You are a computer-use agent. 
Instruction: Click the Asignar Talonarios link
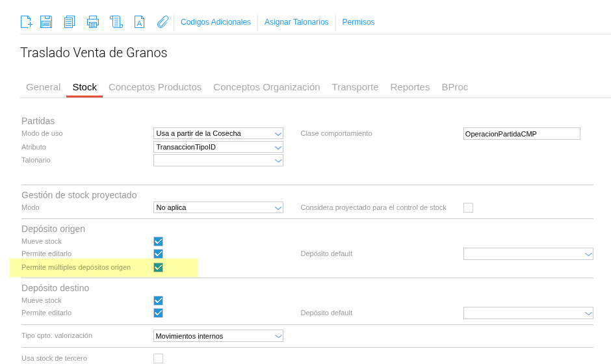[x=296, y=22]
